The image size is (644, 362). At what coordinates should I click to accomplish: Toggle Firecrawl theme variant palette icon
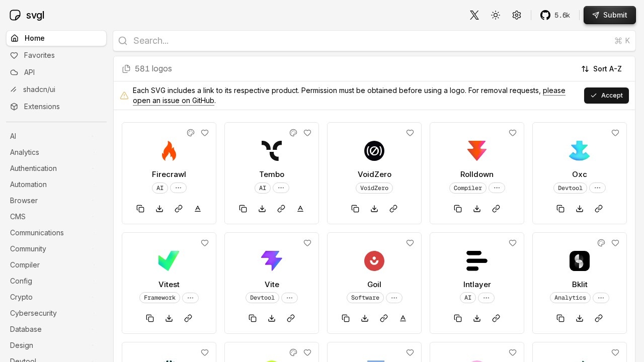pyautogui.click(x=191, y=133)
